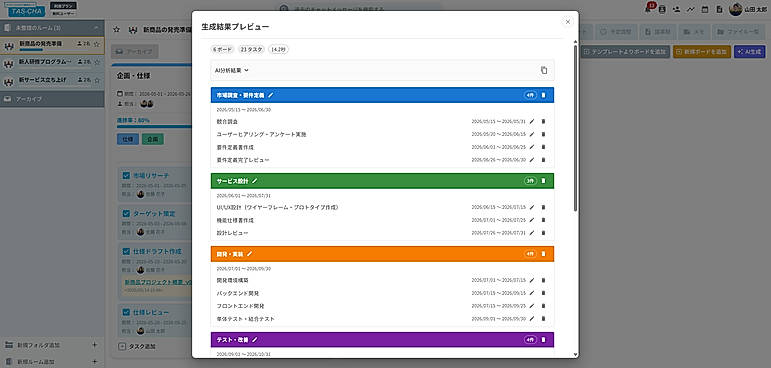Edit the ユーザーヒアリング・アンケート実施 task
The image size is (771, 368).
tap(532, 134)
